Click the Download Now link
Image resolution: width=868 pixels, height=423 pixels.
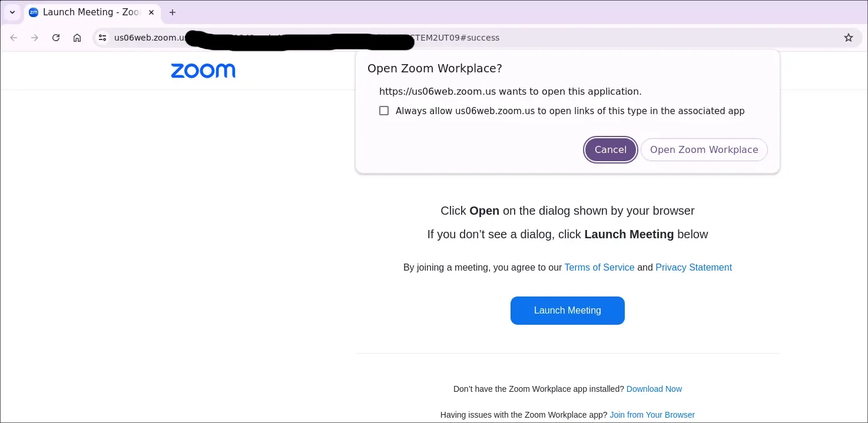click(x=654, y=389)
